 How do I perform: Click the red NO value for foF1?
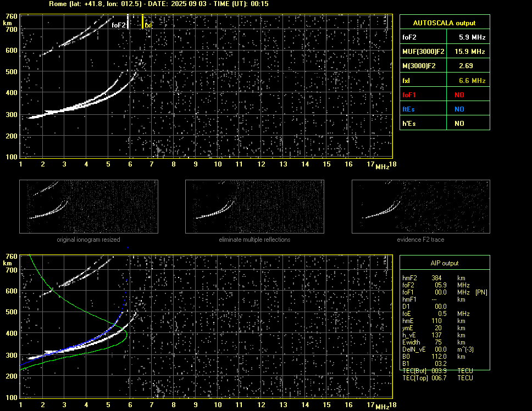click(x=459, y=95)
